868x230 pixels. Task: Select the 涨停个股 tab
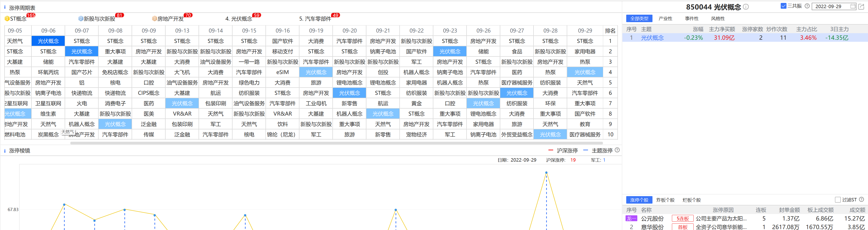[639, 200]
